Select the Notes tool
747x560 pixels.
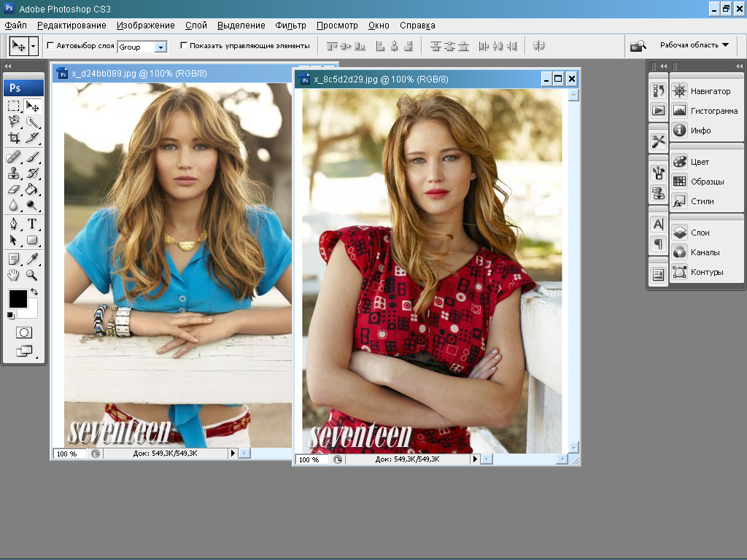[x=14, y=259]
